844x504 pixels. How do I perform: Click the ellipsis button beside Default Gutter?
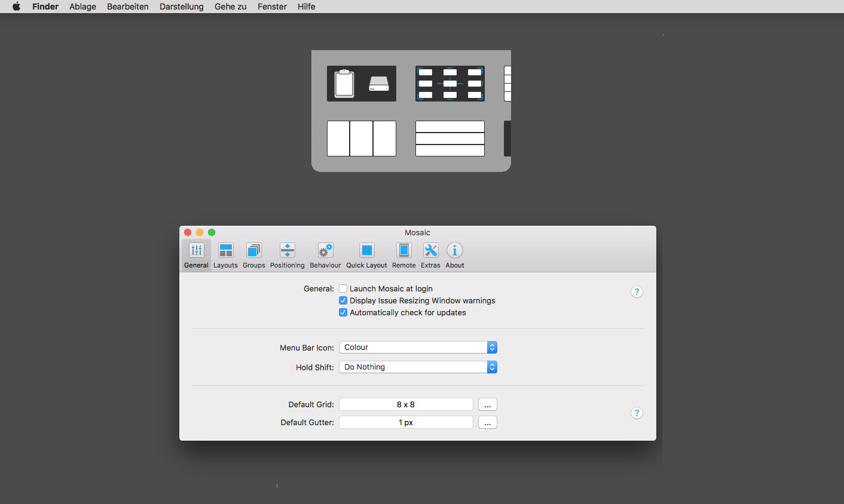(488, 423)
